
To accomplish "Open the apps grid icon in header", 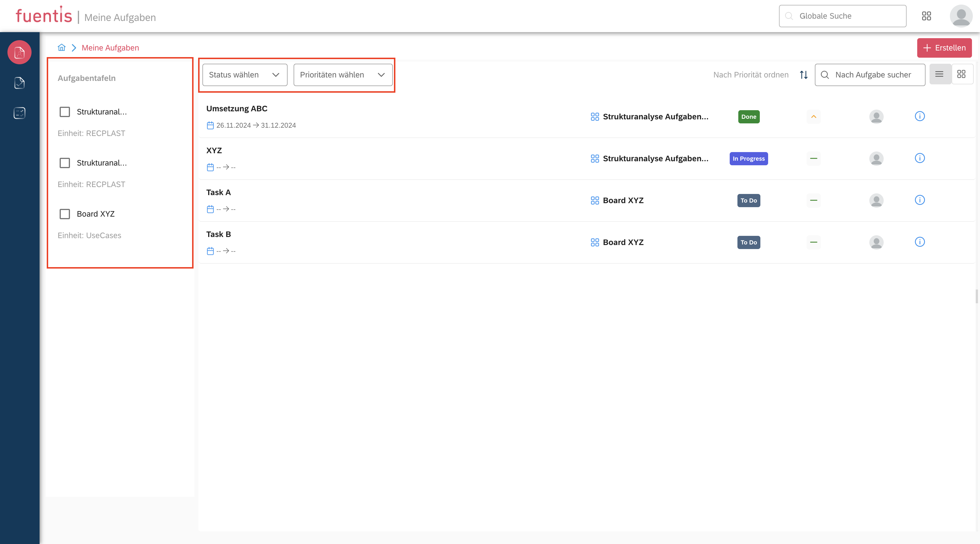I will pos(926,16).
